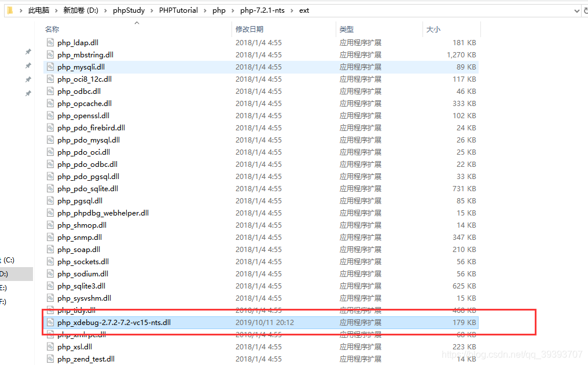The height and width of the screenshot is (365, 588).
Task: Click the php_mysqli.dll file icon
Action: point(50,67)
